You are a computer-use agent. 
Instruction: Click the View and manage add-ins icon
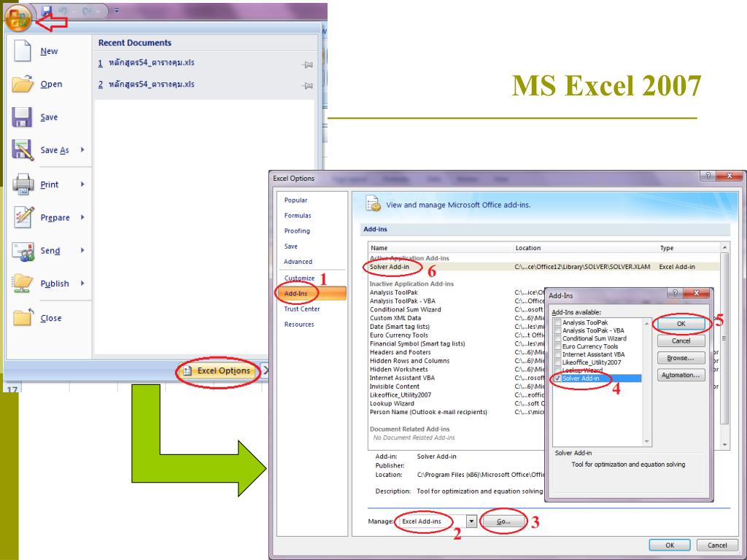(373, 203)
